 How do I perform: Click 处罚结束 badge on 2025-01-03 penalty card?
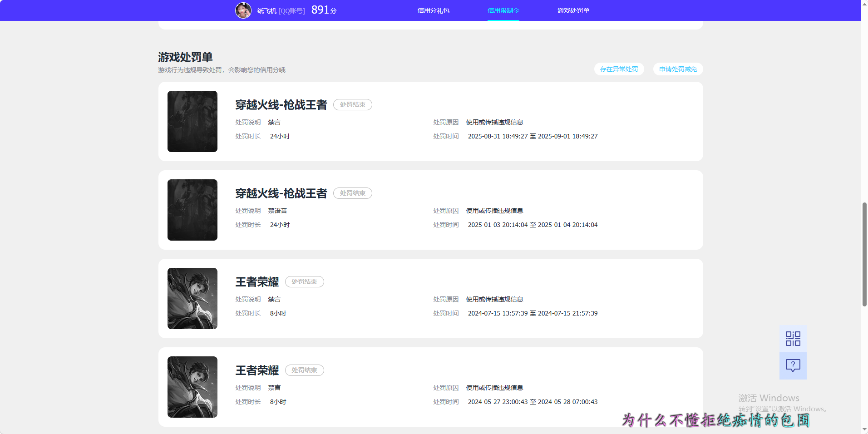point(353,193)
